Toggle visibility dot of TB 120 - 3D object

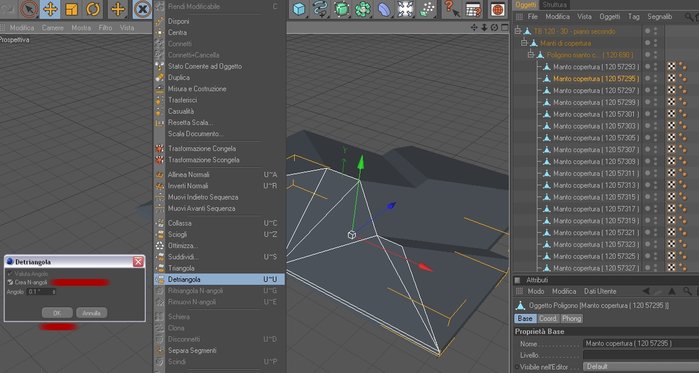[x=647, y=31]
